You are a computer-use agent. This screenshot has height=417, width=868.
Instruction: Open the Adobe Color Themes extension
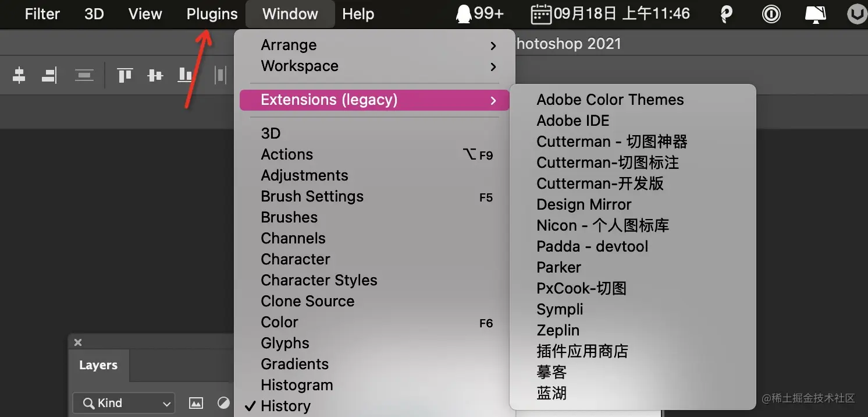633,100
